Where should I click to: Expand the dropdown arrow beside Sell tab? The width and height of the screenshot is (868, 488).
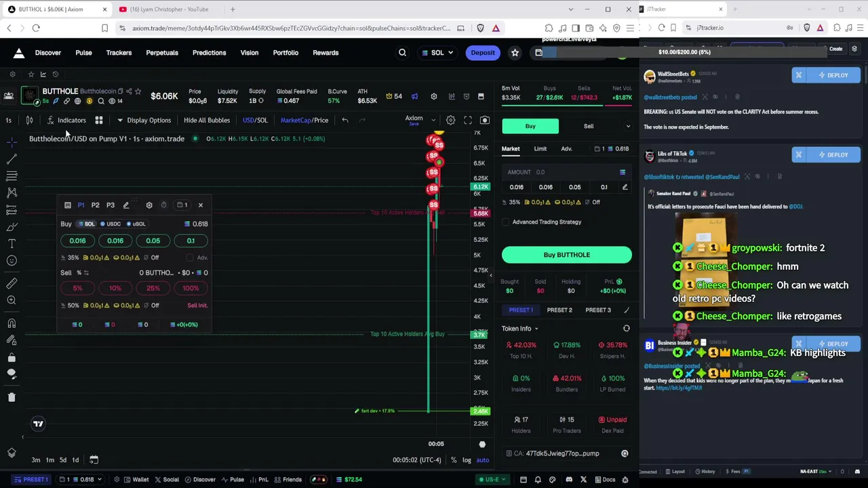point(628,126)
